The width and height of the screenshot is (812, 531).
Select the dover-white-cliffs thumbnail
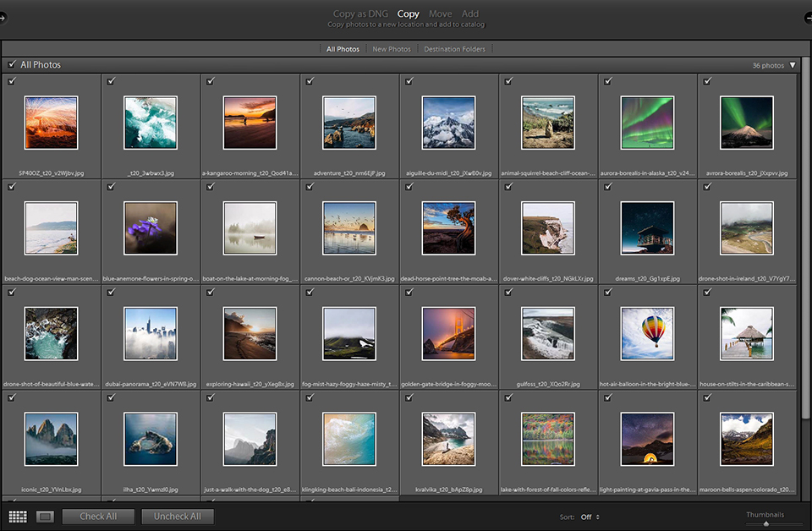click(548, 228)
